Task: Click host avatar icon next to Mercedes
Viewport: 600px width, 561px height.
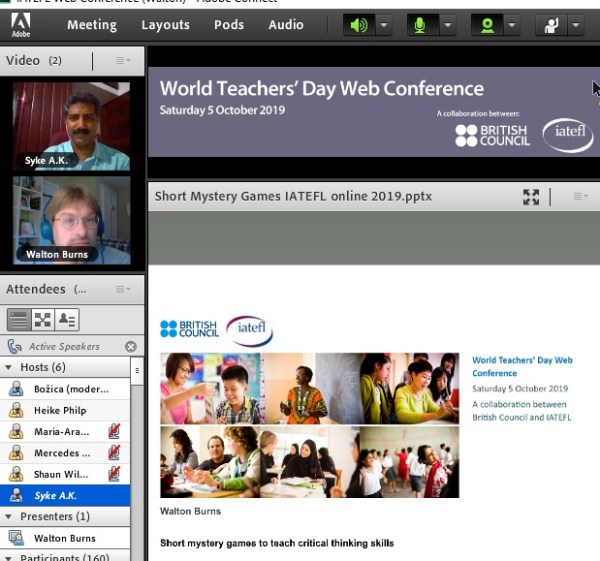Action: (16, 453)
